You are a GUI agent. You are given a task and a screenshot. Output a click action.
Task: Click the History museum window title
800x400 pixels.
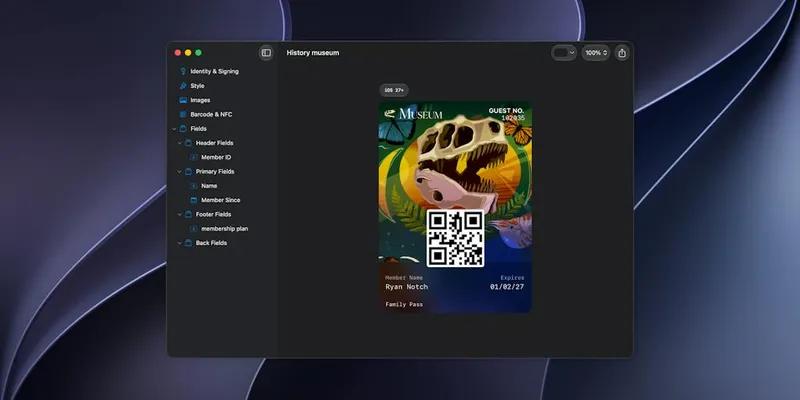click(313, 53)
